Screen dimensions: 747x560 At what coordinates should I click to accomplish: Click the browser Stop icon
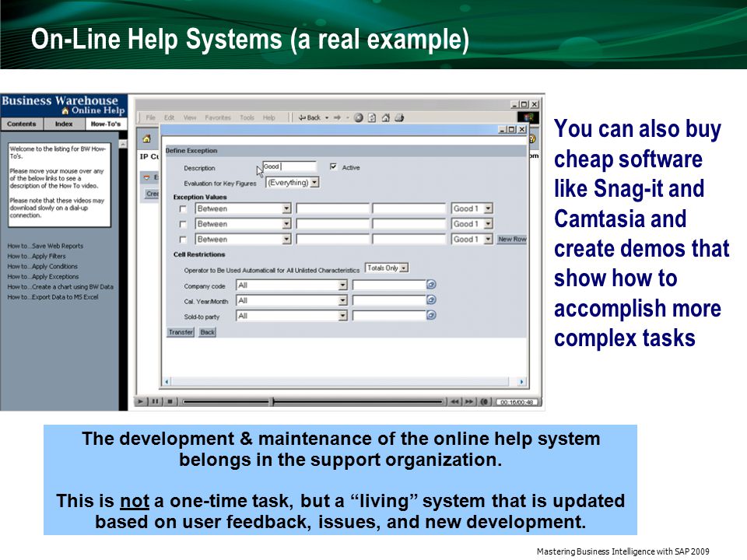tap(359, 117)
